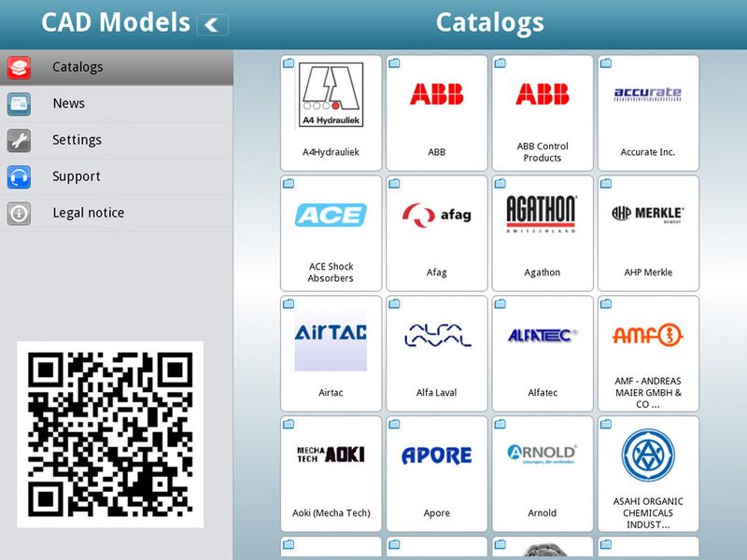747x560 pixels.
Task: Click the headset Support icon
Action: pyautogui.click(x=19, y=176)
